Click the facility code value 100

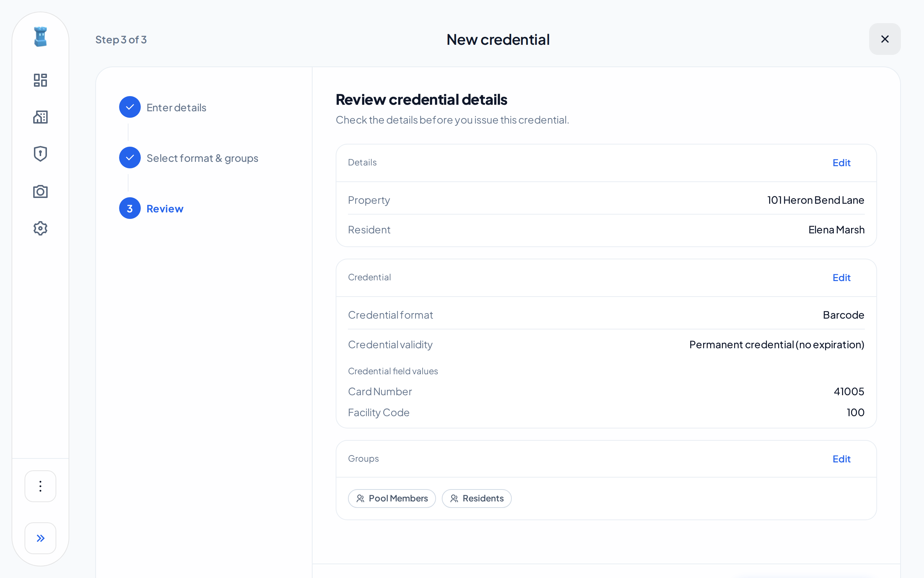(x=855, y=413)
